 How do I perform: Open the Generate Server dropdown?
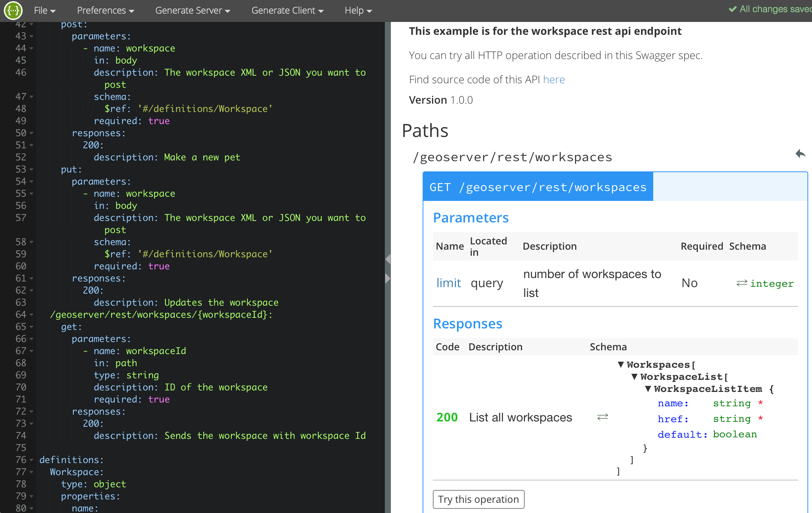click(192, 10)
